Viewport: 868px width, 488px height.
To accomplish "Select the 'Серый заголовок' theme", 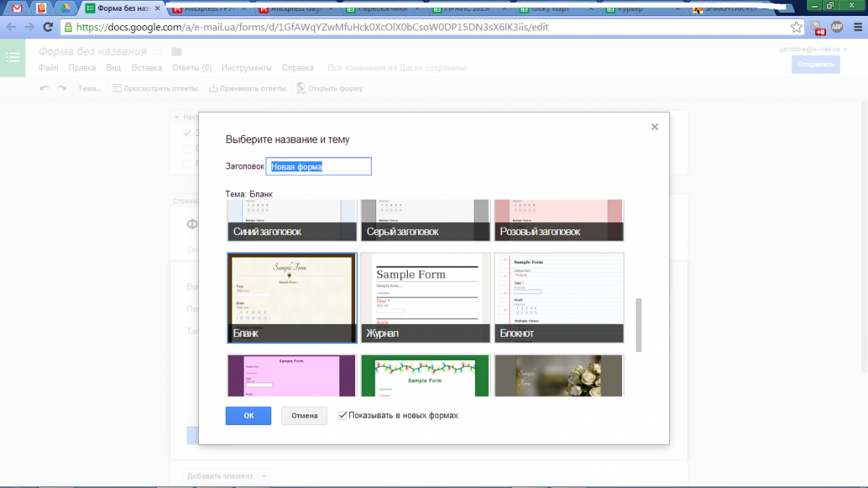I will tap(425, 221).
